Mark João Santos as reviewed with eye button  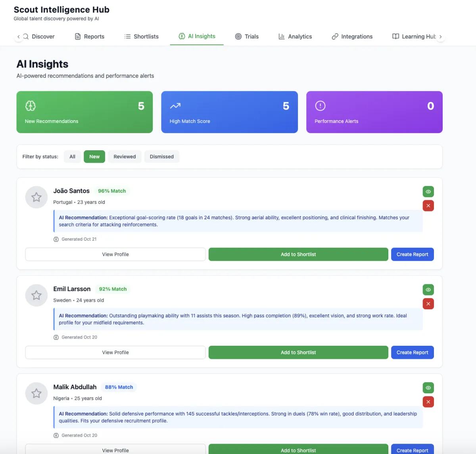click(x=428, y=192)
